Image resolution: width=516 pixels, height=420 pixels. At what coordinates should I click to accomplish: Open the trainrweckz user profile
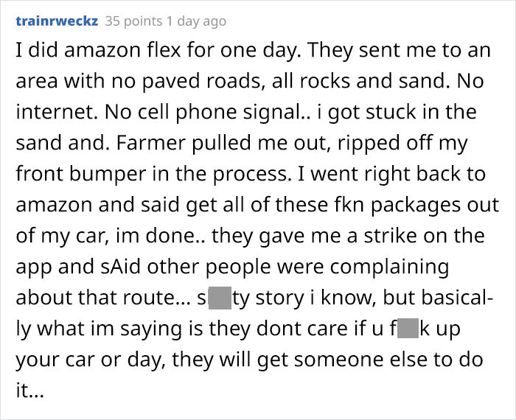pyautogui.click(x=57, y=21)
